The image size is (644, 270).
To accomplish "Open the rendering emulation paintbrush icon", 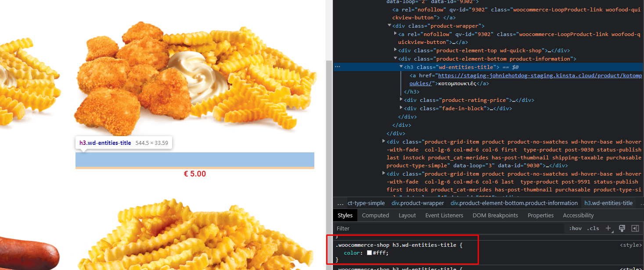I will pyautogui.click(x=622, y=228).
